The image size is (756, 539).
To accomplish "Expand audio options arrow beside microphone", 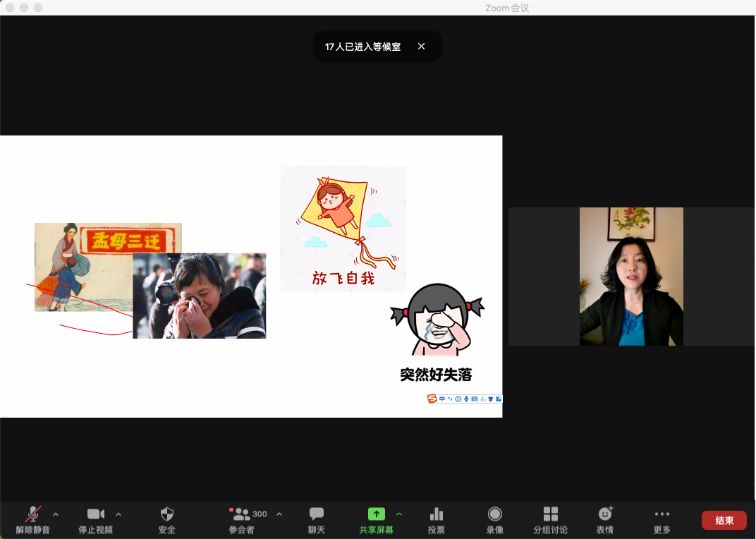I will pyautogui.click(x=56, y=514).
